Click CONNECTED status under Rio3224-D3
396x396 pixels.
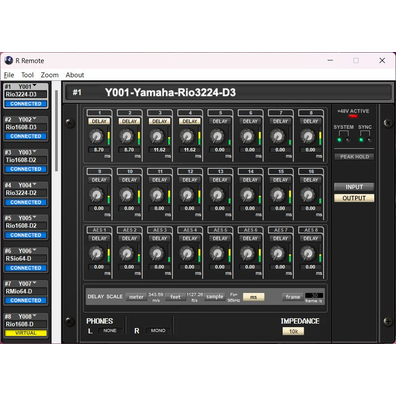pyautogui.click(x=26, y=104)
